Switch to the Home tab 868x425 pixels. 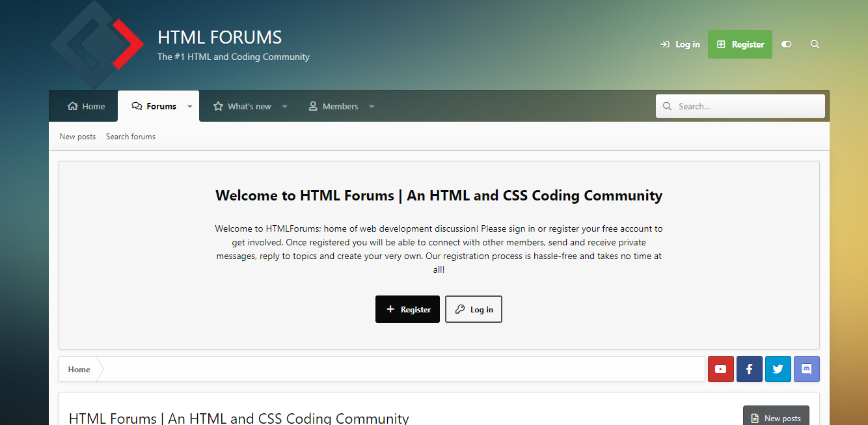click(86, 105)
